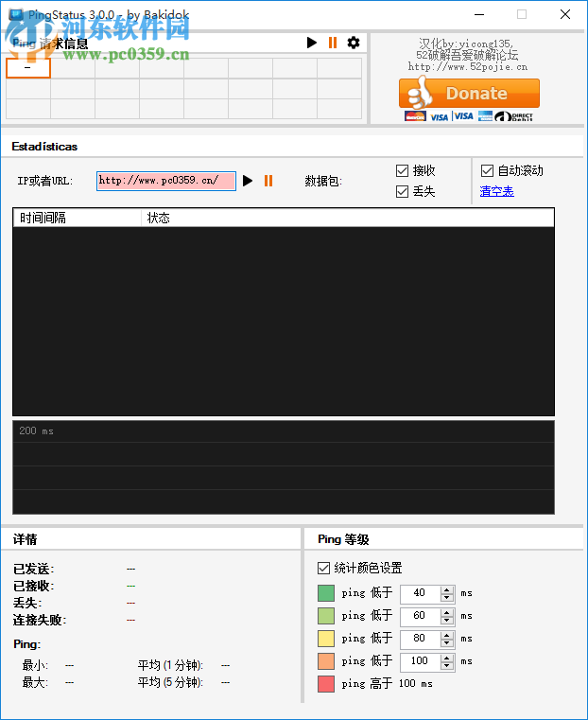Click the 40 ms threshold value field
This screenshot has height=720, width=588.
pyautogui.click(x=420, y=593)
